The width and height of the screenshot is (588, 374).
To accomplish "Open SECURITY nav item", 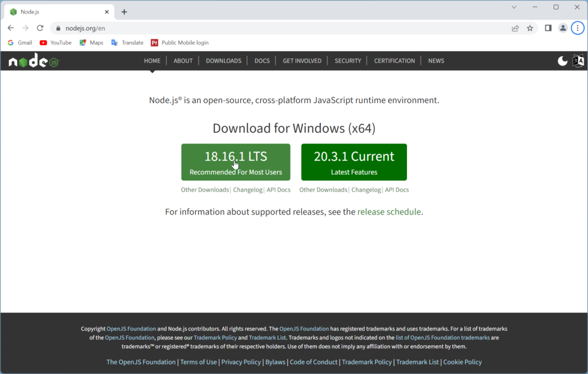I will click(x=347, y=61).
